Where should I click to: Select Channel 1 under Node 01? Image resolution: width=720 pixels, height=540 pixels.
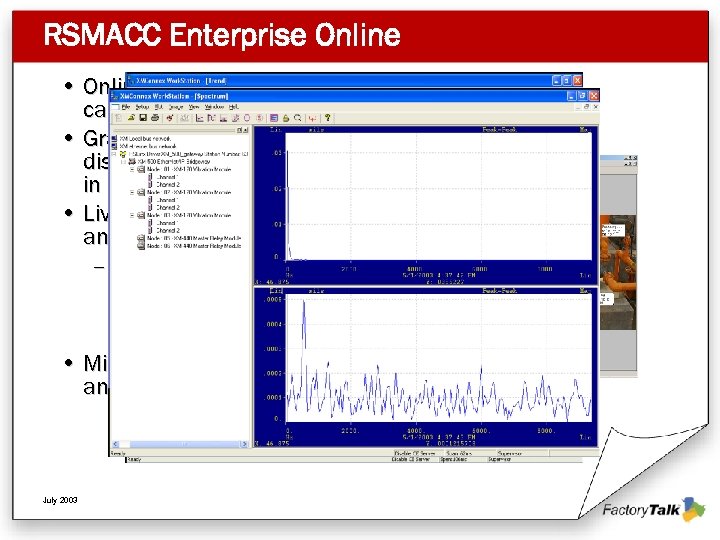[x=167, y=177]
